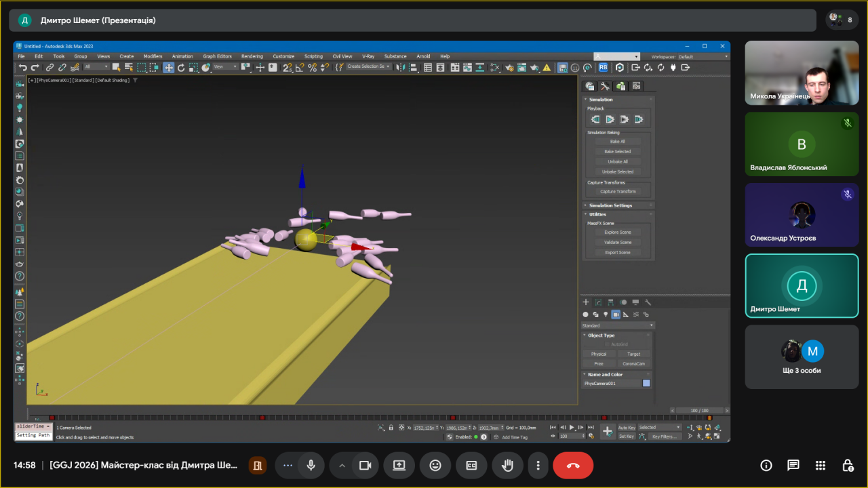This screenshot has height=488, width=868.
Task: Click the Angle Snap toggle icon
Action: pyautogui.click(x=300, y=67)
